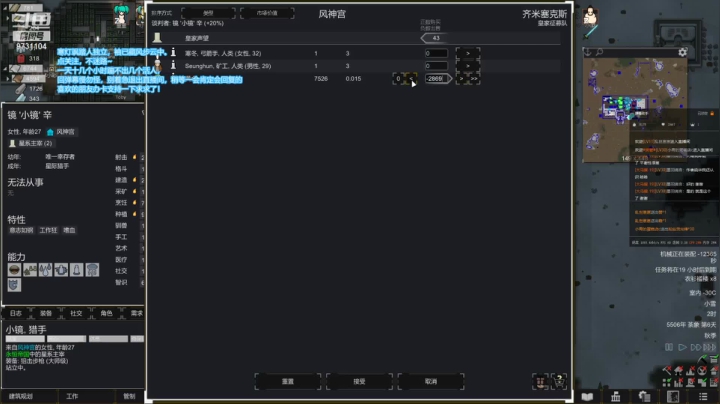The height and width of the screenshot is (404, 720).
Task: Select the second ability icon under 能力
Action: click(30, 269)
